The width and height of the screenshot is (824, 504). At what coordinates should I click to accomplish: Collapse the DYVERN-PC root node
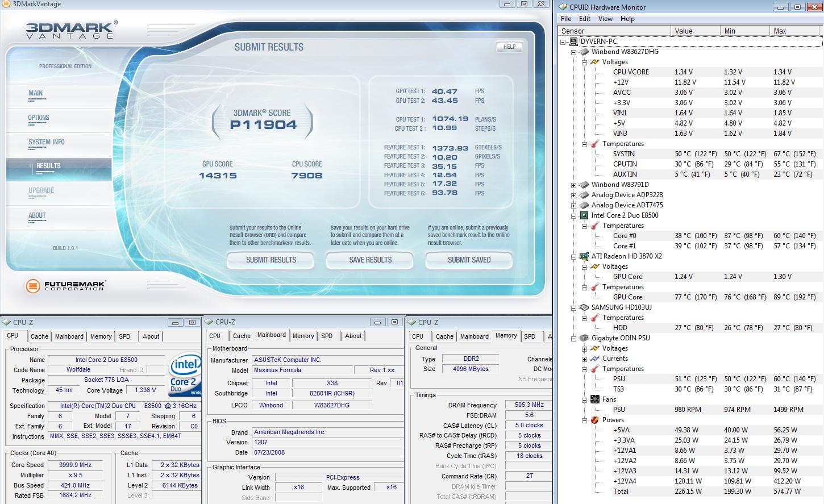(x=563, y=41)
